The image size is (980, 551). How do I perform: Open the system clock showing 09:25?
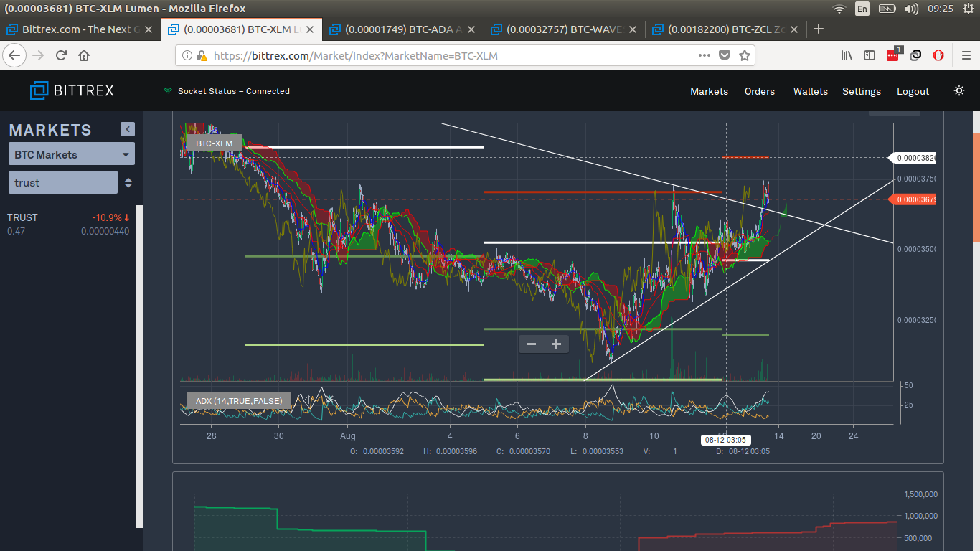(940, 9)
